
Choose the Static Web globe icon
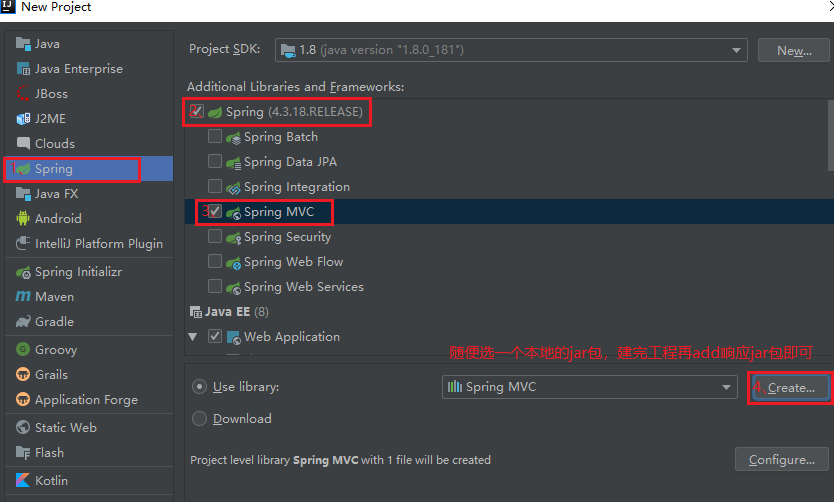click(23, 428)
